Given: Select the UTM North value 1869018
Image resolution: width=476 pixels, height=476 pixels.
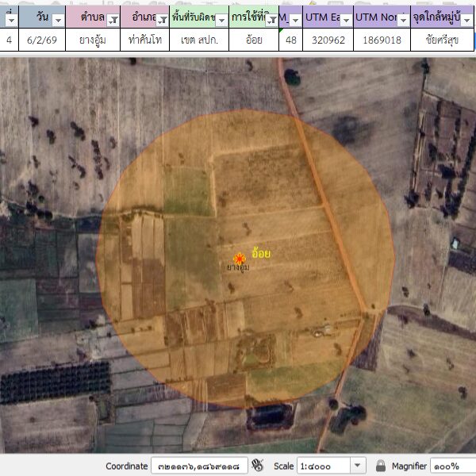Looking at the screenshot, I should 382,40.
